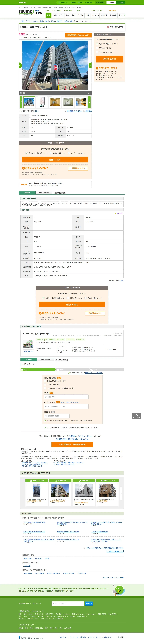Show previous photo with large left arrow

pos(20,65)
